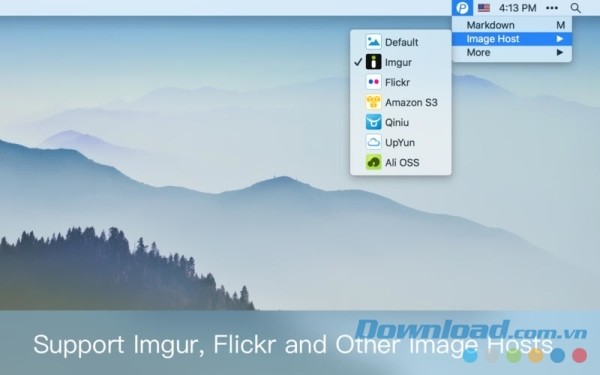Screen dimensions: 600x375
Task: Expand the Image Host submenu arrow
Action: coord(560,39)
